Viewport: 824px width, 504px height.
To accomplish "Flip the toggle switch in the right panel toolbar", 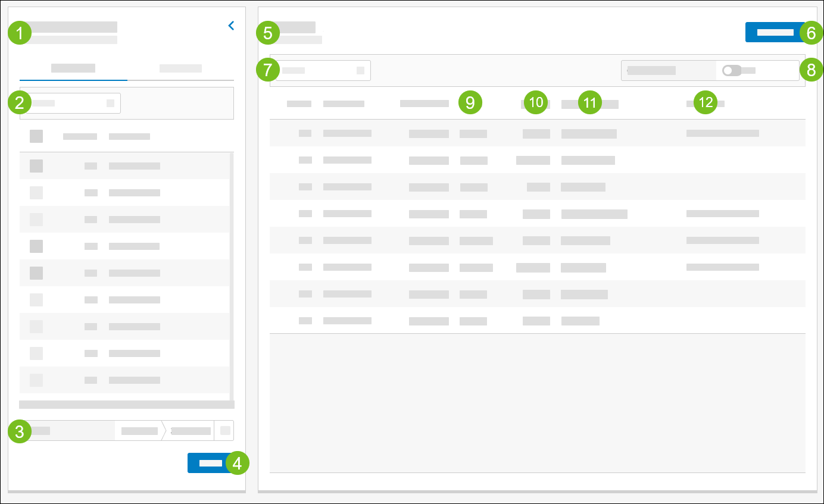I will coord(731,70).
